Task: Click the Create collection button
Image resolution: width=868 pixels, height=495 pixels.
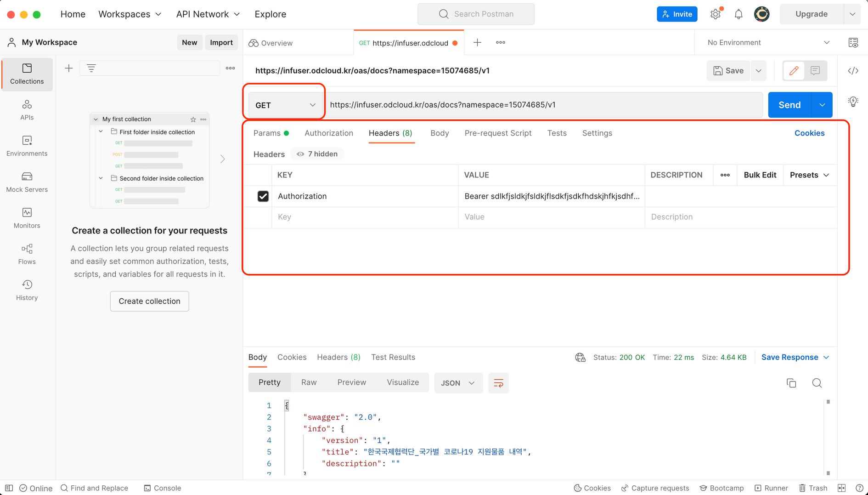Action: [149, 302]
